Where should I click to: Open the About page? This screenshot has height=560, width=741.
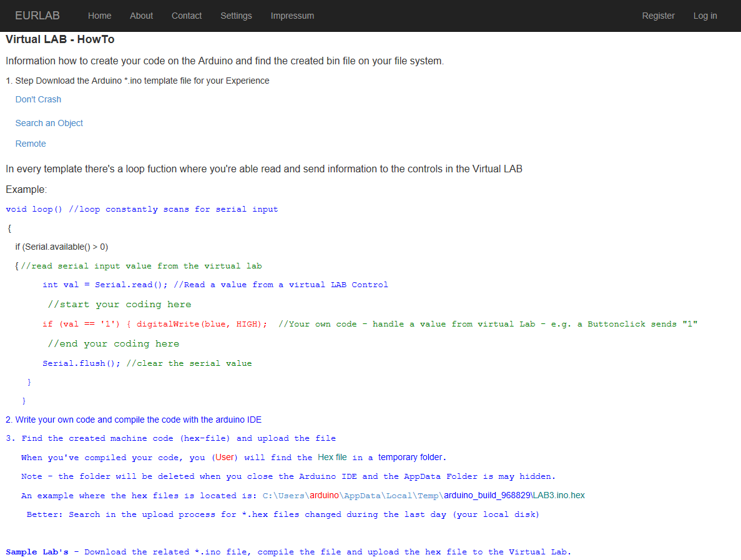tap(141, 16)
